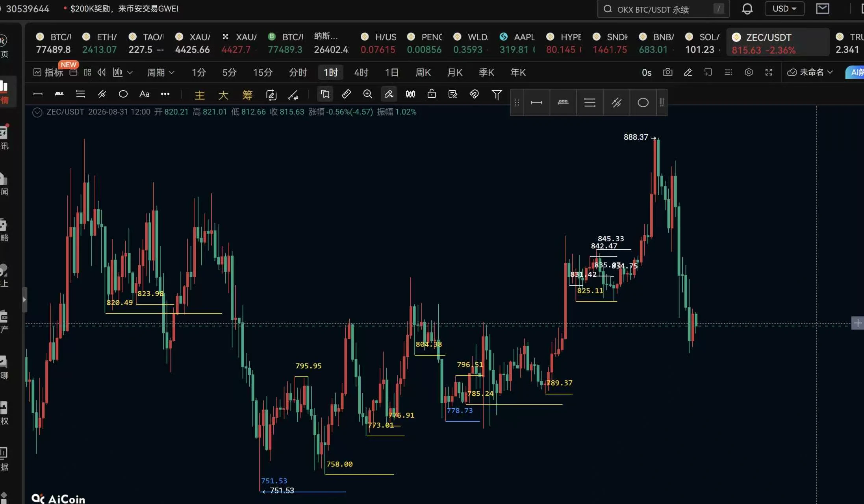Click the rewind replay icon in chart toolbar
864x504 pixels.
102,72
